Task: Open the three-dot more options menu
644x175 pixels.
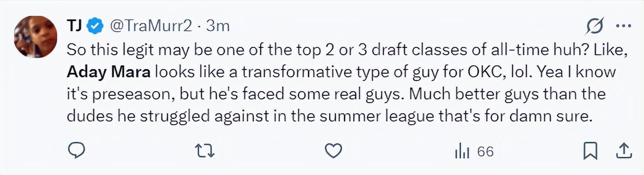Action: 623,27
